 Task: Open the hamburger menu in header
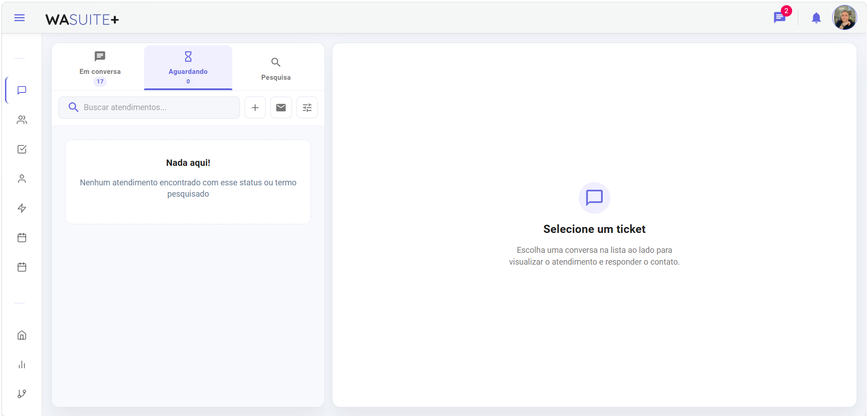point(19,18)
